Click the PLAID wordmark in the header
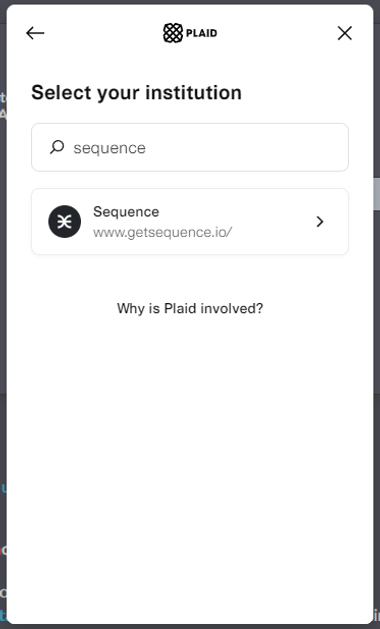The width and height of the screenshot is (380, 629). coord(201,33)
